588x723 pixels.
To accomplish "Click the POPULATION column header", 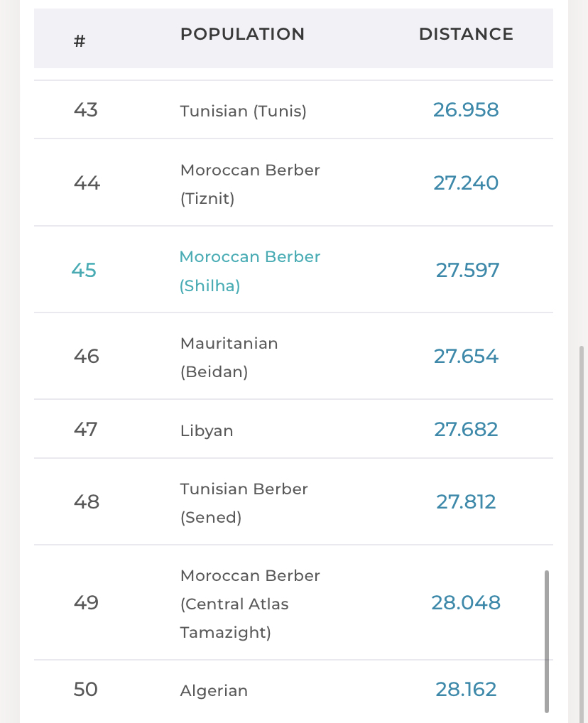I will tap(242, 34).
